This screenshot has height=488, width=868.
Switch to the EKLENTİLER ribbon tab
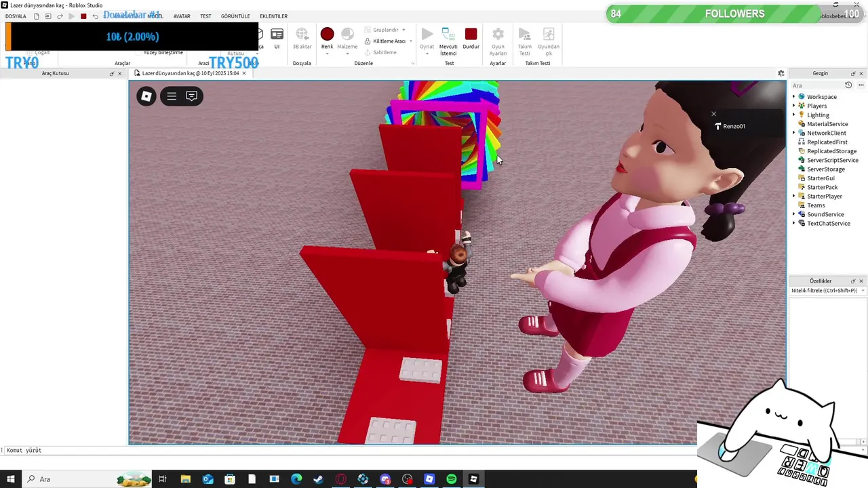click(274, 16)
